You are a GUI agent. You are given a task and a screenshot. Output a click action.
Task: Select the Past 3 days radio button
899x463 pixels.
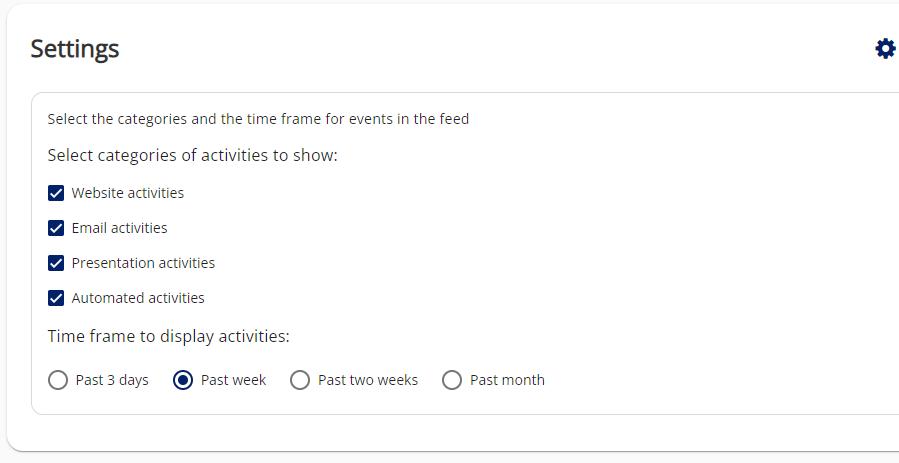point(58,380)
